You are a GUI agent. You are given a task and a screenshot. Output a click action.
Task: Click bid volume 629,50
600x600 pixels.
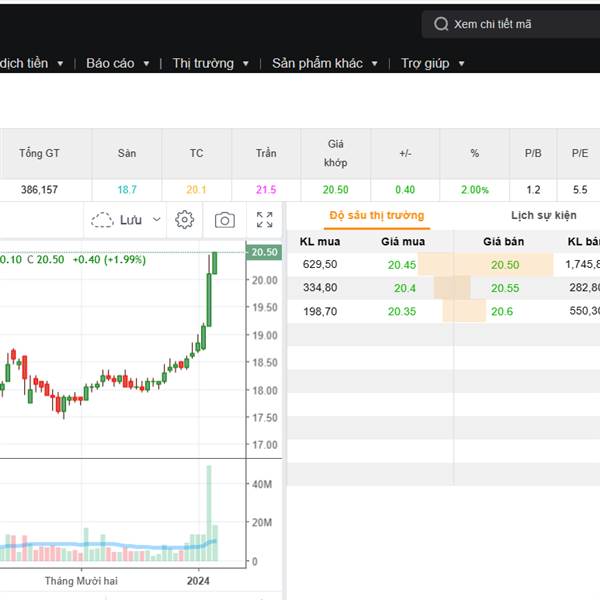320,264
